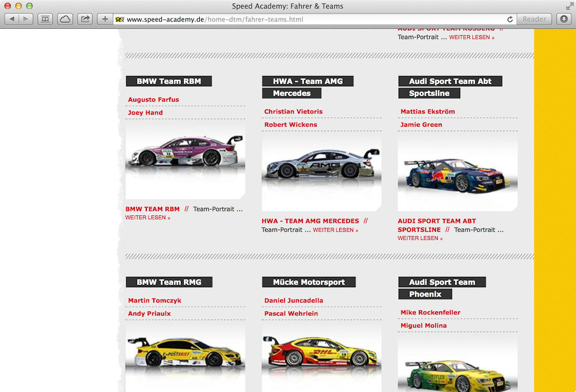This screenshot has width=576, height=392.
Task: Activate the Reader button
Action: [x=534, y=19]
